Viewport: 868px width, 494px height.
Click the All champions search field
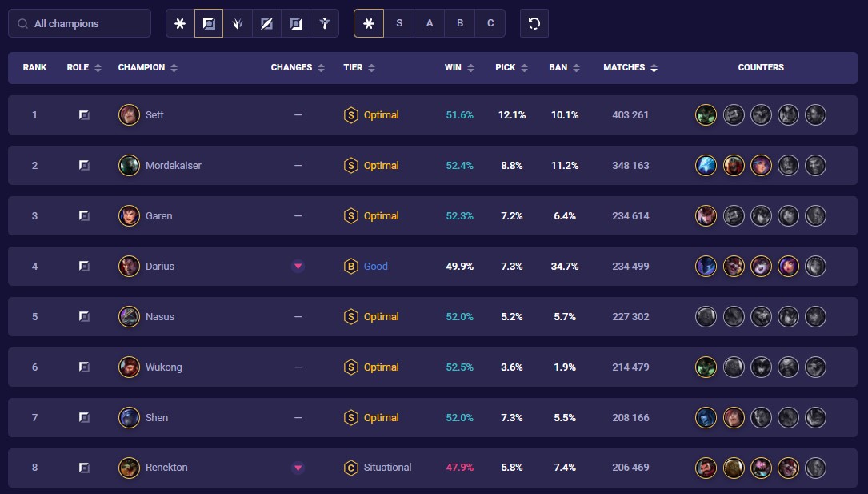click(79, 23)
